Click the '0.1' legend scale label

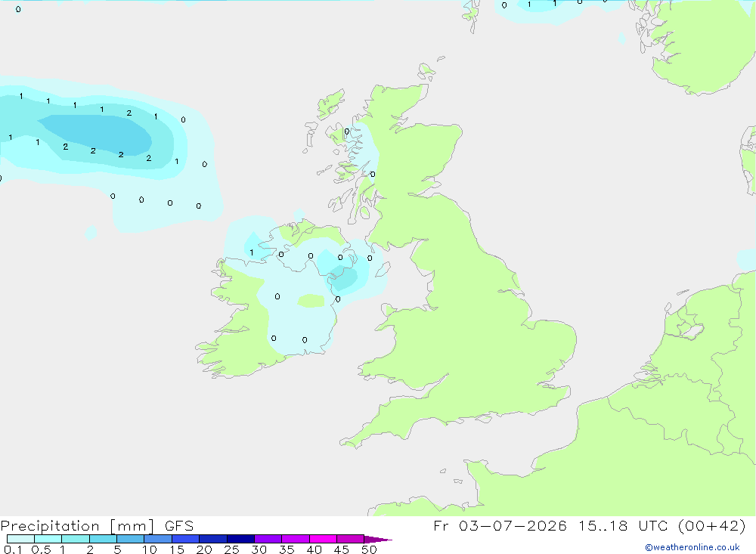pos(13,549)
